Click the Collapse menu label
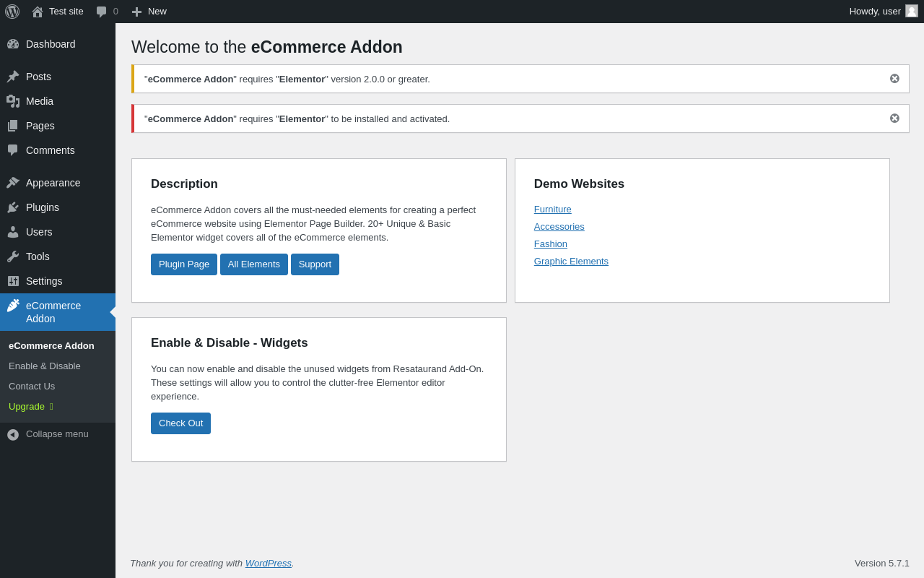Image resolution: width=924 pixels, height=578 pixels. (57, 434)
